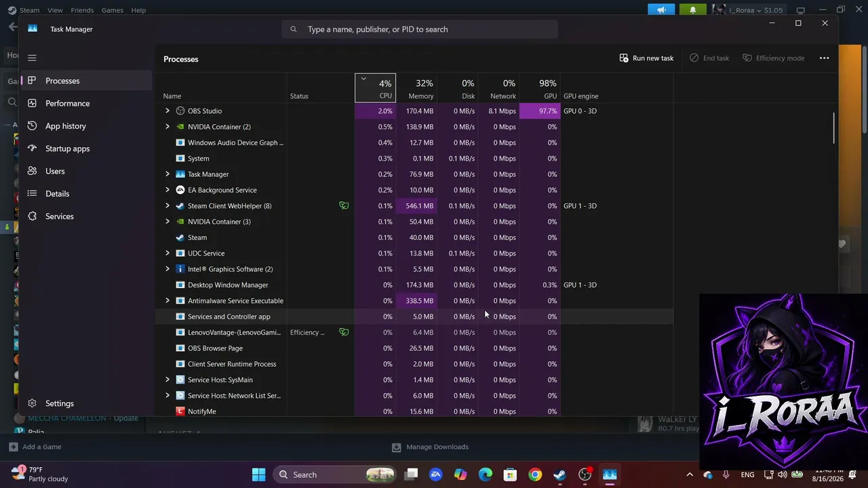Click the System process icon
868x488 pixels.
(180, 159)
